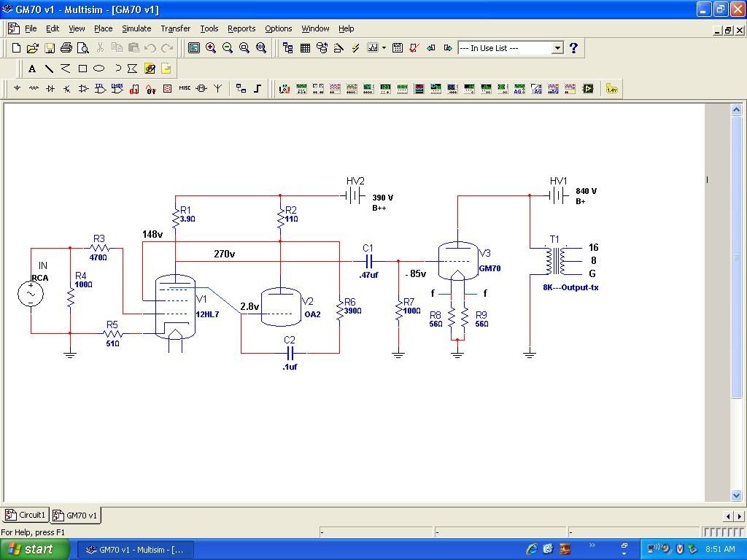Screen dimensions: 747x560
Task: Select the 12HL7 tube V1 component
Action: pyautogui.click(x=176, y=307)
